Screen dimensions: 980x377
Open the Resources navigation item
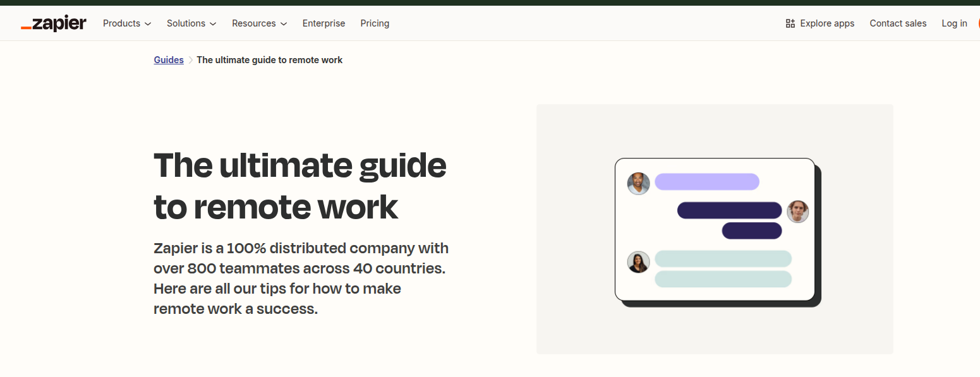[x=260, y=23]
